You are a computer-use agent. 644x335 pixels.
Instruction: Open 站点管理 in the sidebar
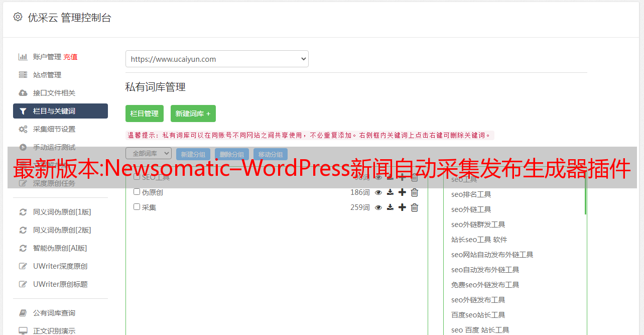47,75
